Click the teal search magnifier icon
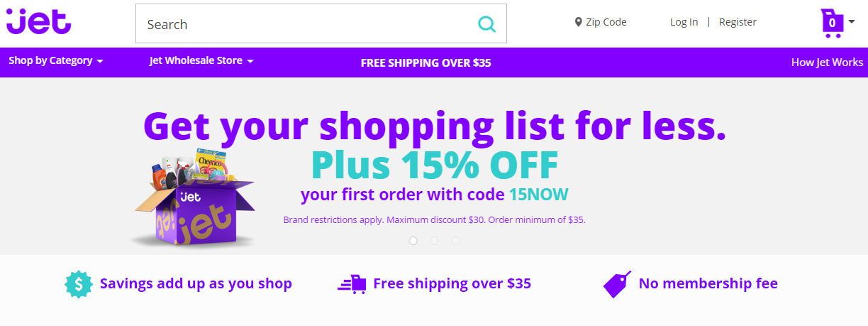This screenshot has height=326, width=868. (486, 24)
